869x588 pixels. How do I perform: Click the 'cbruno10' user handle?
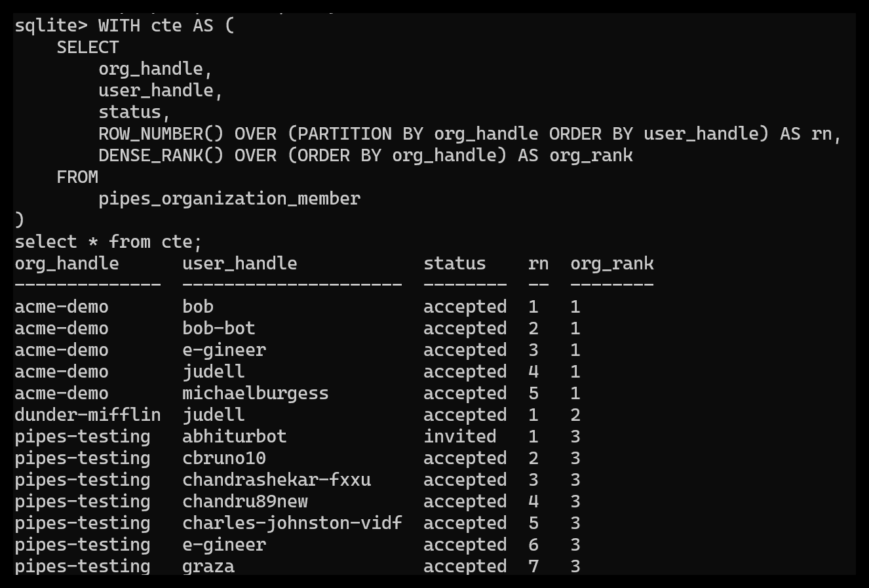click(224, 458)
